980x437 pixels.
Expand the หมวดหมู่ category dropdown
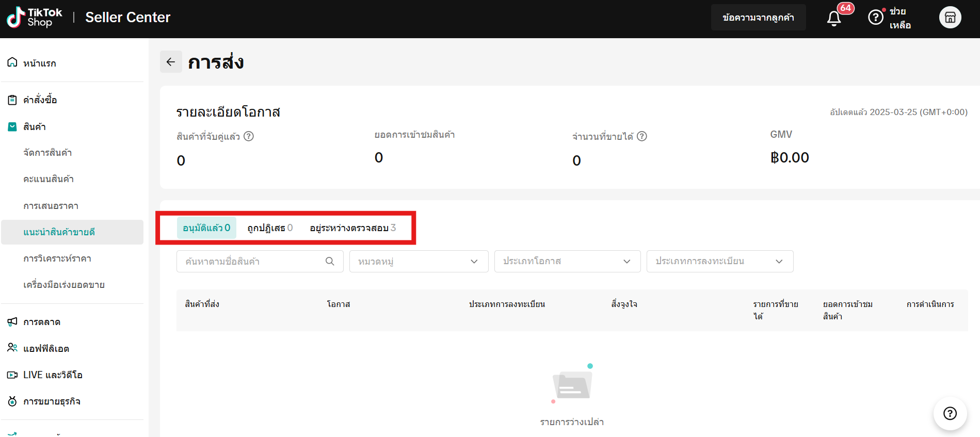coord(419,262)
